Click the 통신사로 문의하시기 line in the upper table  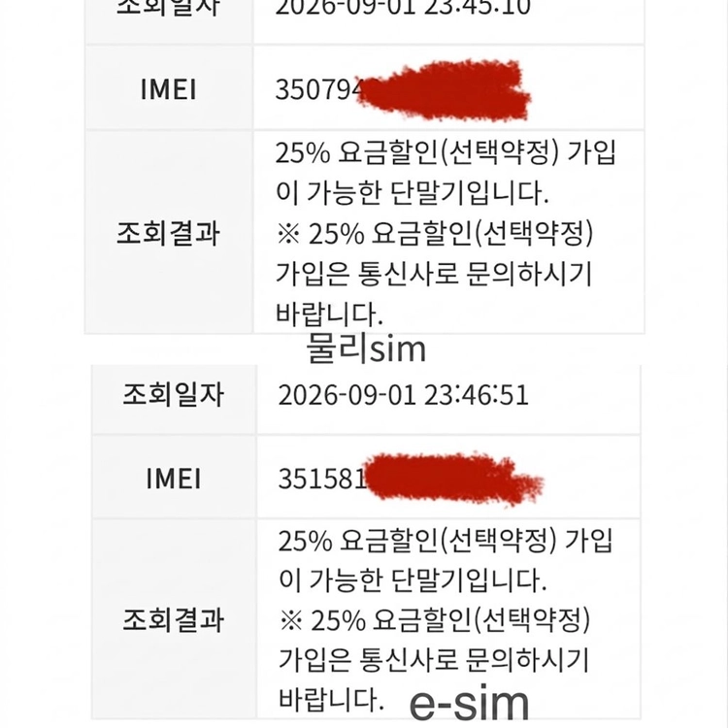tap(434, 273)
